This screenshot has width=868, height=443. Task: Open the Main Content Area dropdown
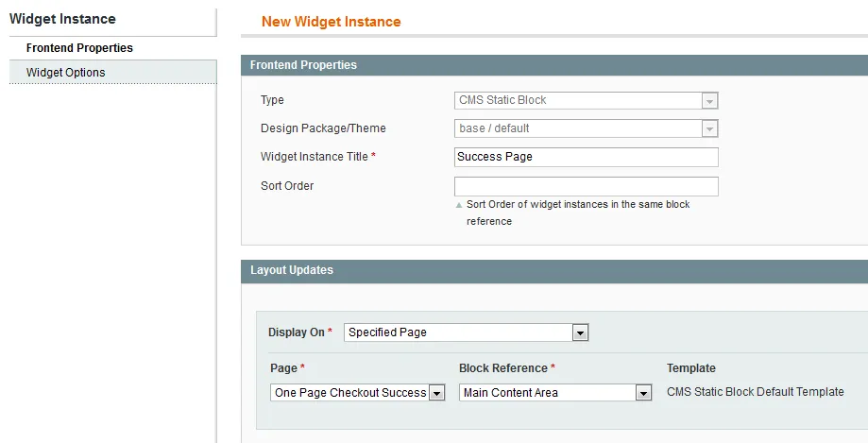coord(547,393)
